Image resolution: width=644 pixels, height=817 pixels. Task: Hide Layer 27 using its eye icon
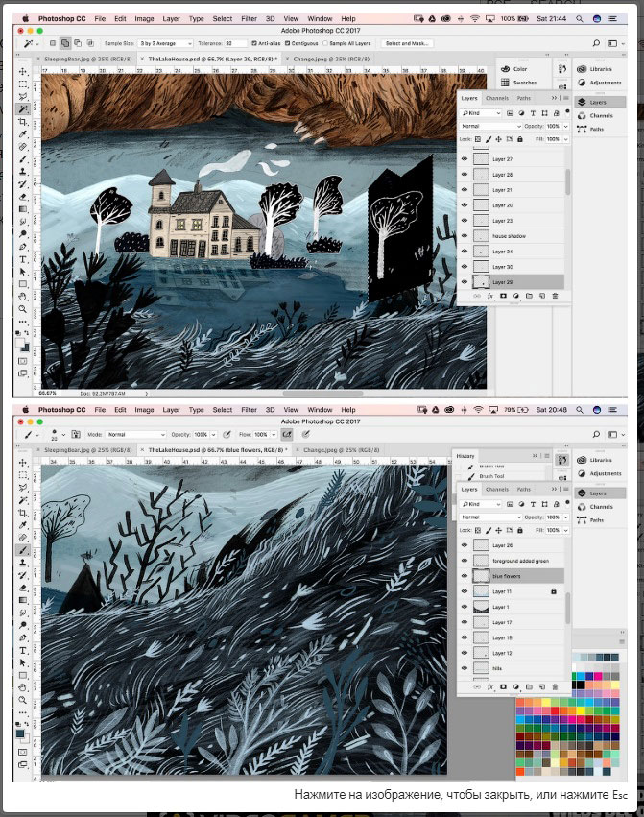[x=465, y=159]
